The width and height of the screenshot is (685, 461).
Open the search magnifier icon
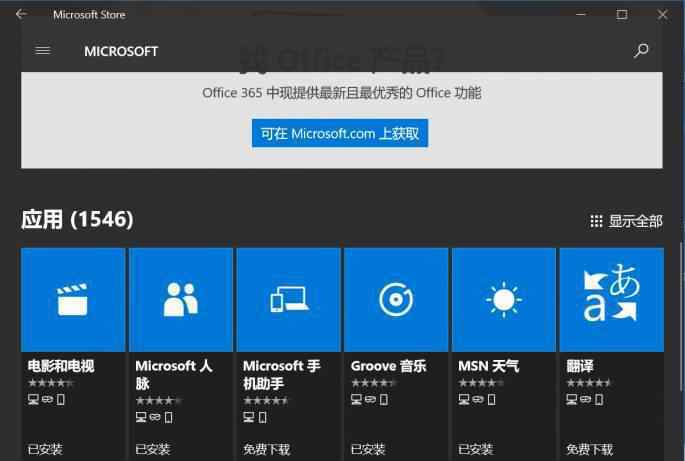tap(641, 51)
